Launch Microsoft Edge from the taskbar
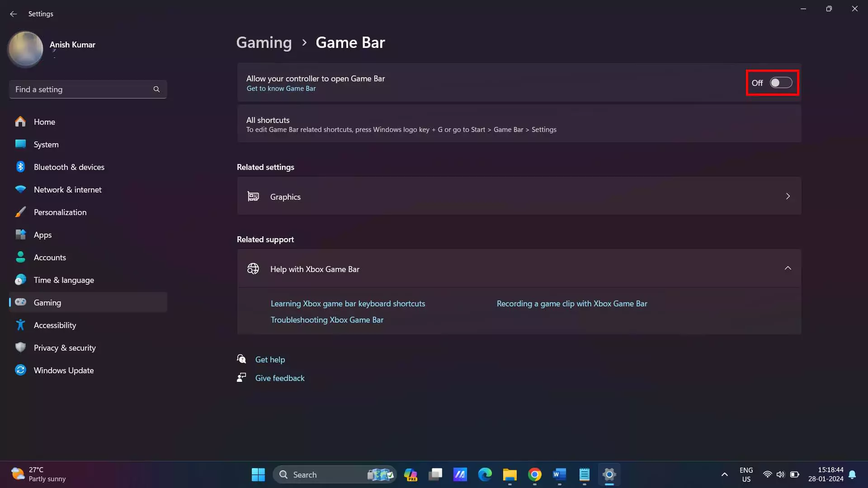This screenshot has height=488, width=868. coord(485,474)
